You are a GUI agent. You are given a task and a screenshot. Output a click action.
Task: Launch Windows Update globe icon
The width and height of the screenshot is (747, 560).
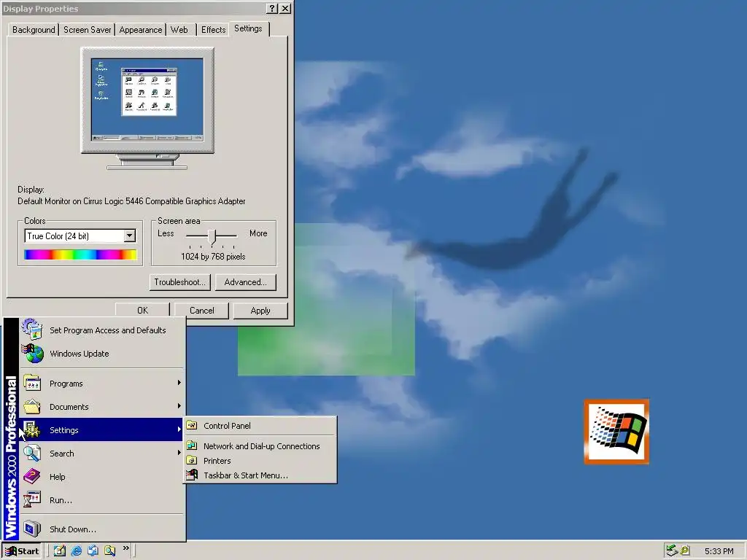[32, 354]
